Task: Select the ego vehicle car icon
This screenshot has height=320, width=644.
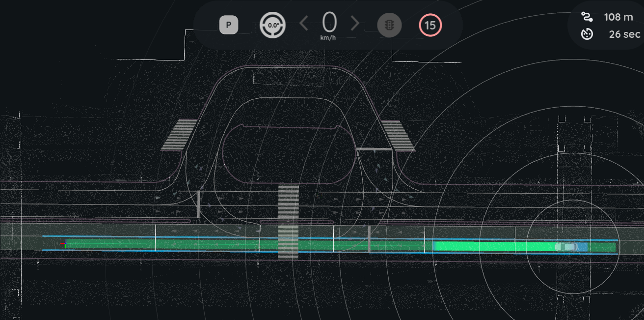Action: [566, 246]
